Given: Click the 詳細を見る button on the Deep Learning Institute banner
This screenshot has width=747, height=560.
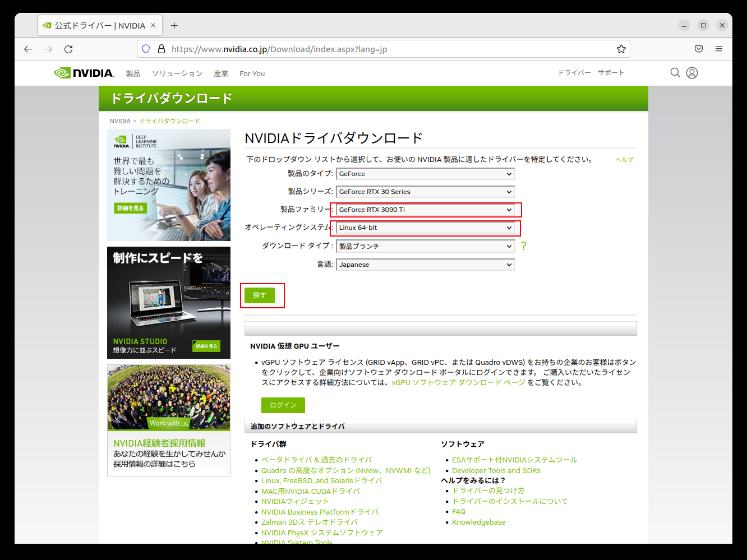Looking at the screenshot, I should (x=130, y=209).
